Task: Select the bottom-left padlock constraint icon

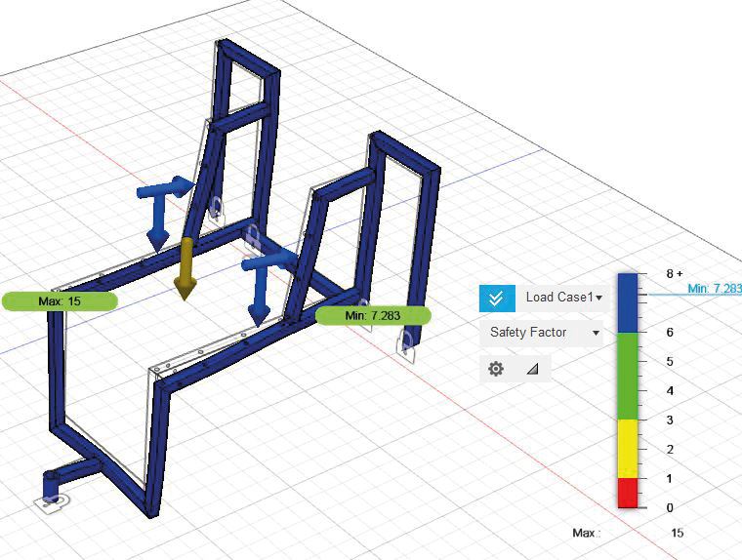Action: click(x=52, y=502)
